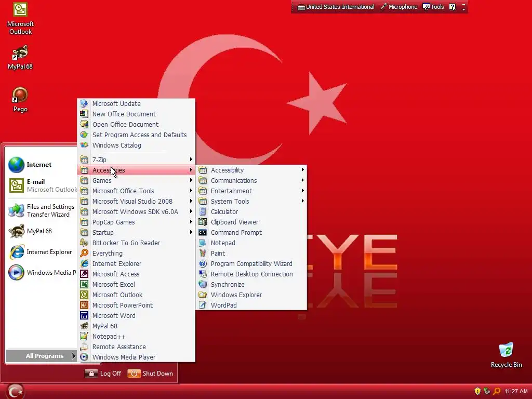This screenshot has height=399, width=532.
Task: Expand the System Tools submenu
Action: [x=251, y=201]
